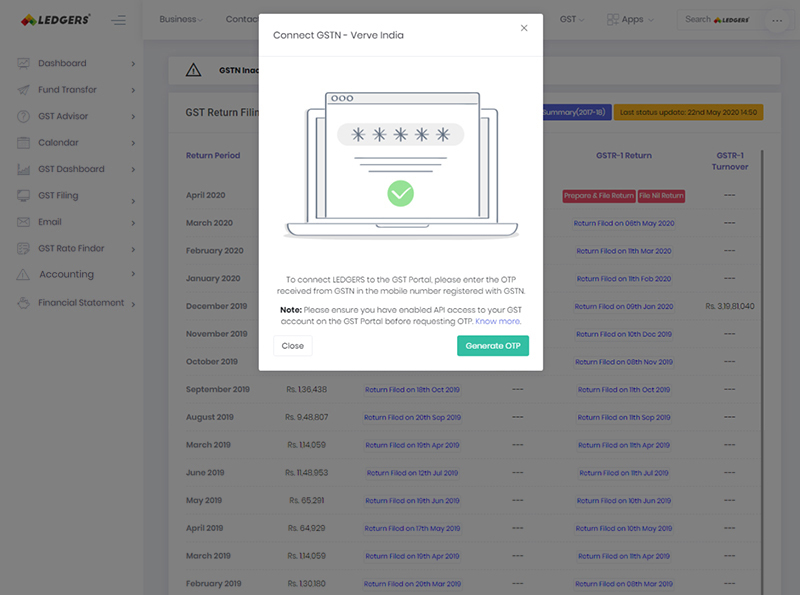Click the GST Filing monitor icon
Screen dimensions: 800x595
pos(23,195)
